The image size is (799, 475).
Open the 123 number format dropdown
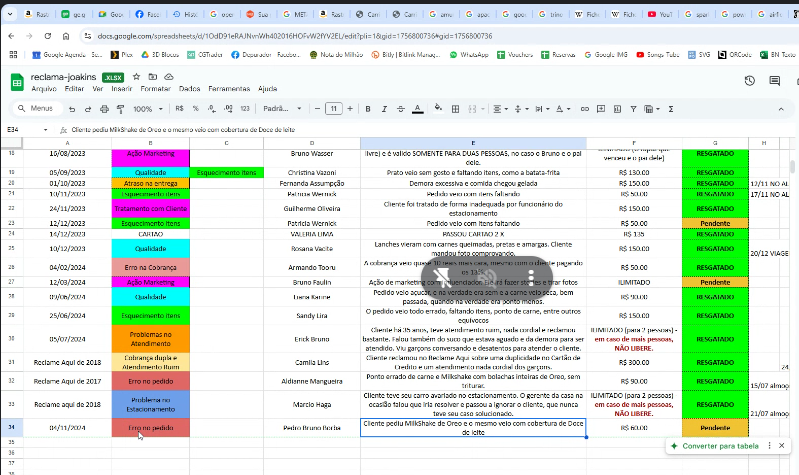[x=245, y=108]
